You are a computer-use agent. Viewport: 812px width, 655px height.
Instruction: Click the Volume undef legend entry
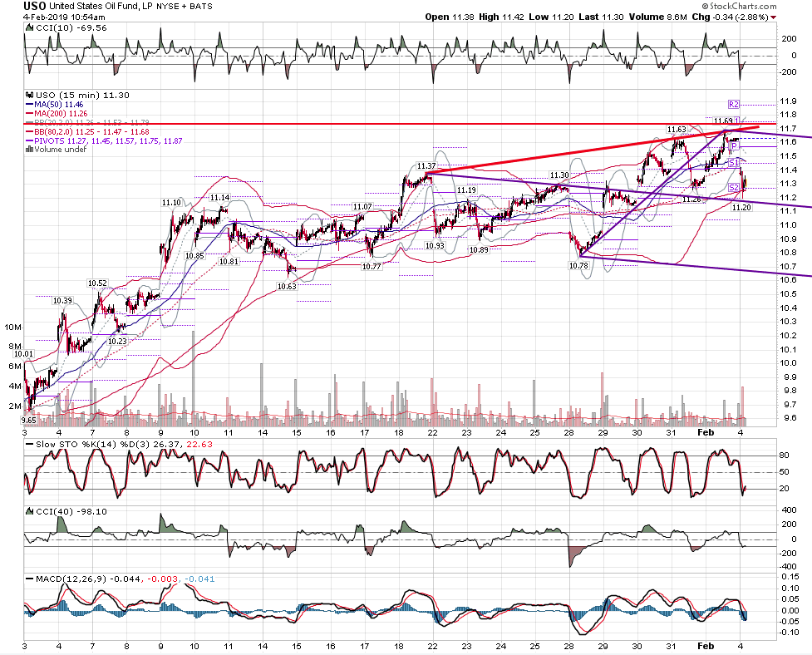(x=56, y=149)
